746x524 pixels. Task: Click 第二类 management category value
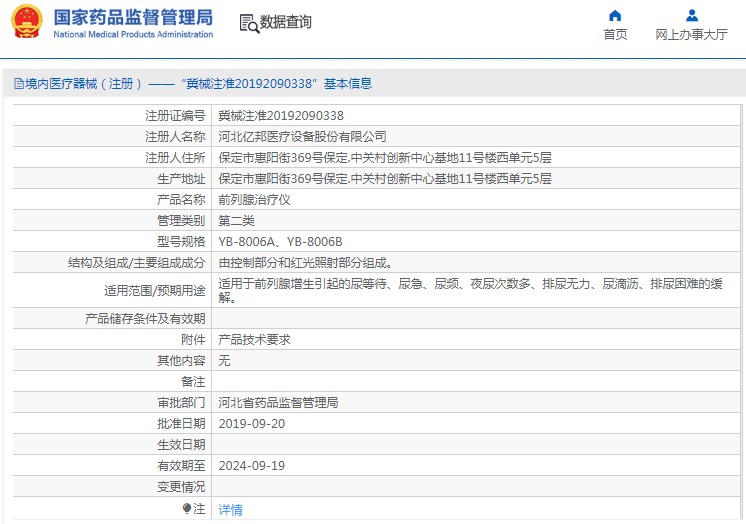point(236,221)
